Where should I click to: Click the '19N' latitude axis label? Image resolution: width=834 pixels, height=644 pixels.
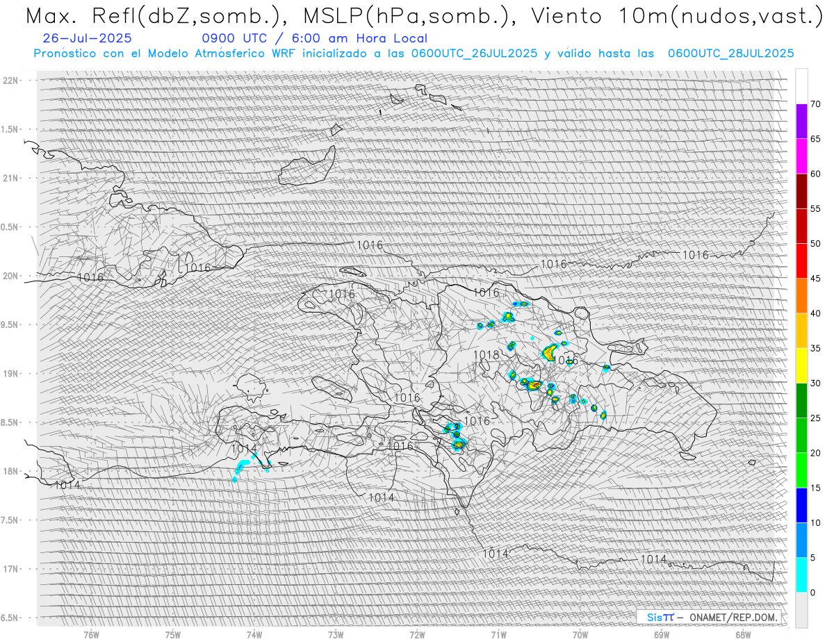12,374
